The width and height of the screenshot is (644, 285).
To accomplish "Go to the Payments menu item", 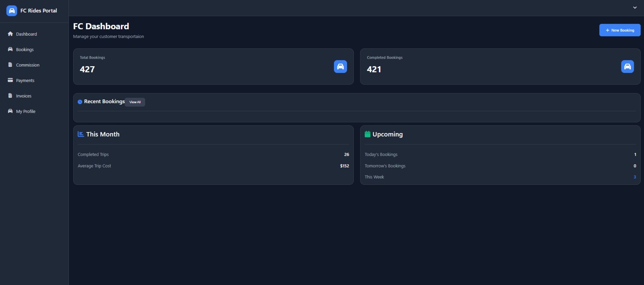I will tap(25, 80).
